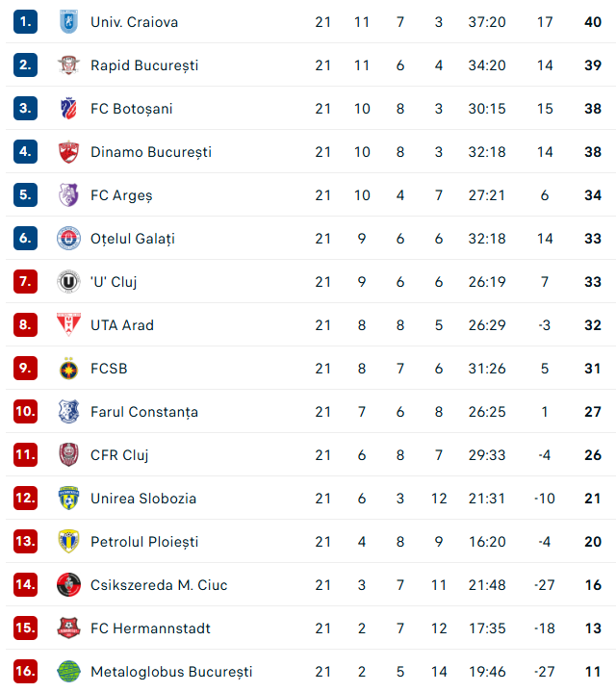Click the Univ. Craiova club crest
616x692 pixels.
[x=67, y=22]
